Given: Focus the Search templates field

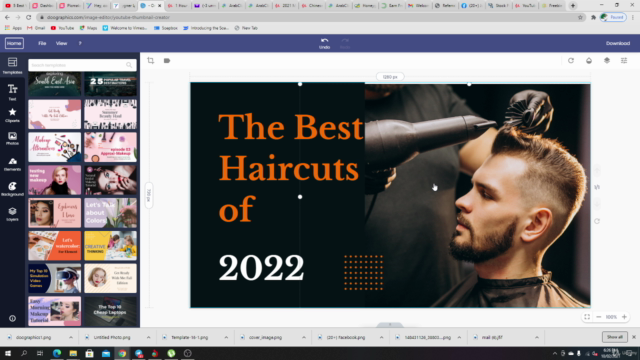Looking at the screenshot, I should click(82, 65).
